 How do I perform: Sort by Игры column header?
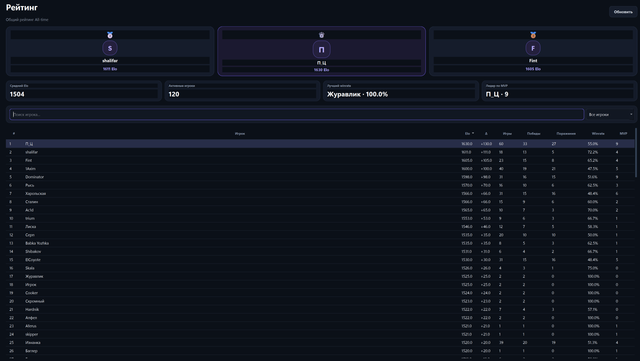507,134
